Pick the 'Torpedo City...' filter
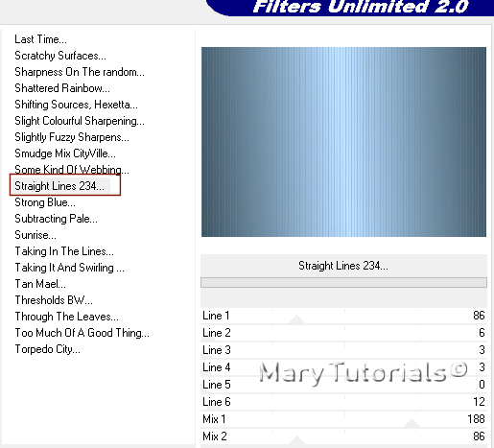 [47, 349]
